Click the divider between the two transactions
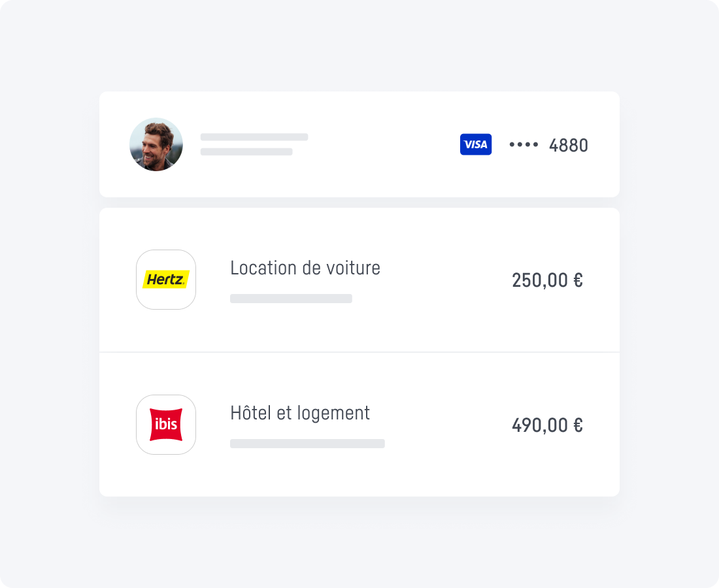 click(x=359, y=352)
